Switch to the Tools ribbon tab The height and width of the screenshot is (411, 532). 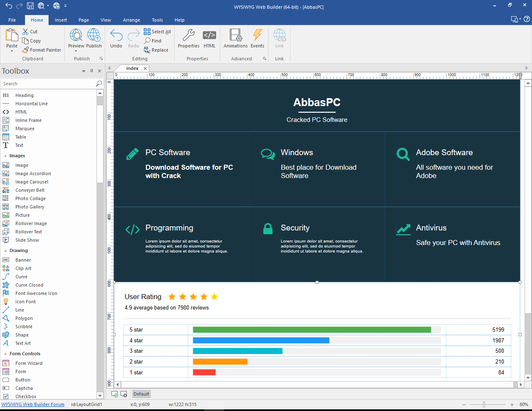pos(157,20)
